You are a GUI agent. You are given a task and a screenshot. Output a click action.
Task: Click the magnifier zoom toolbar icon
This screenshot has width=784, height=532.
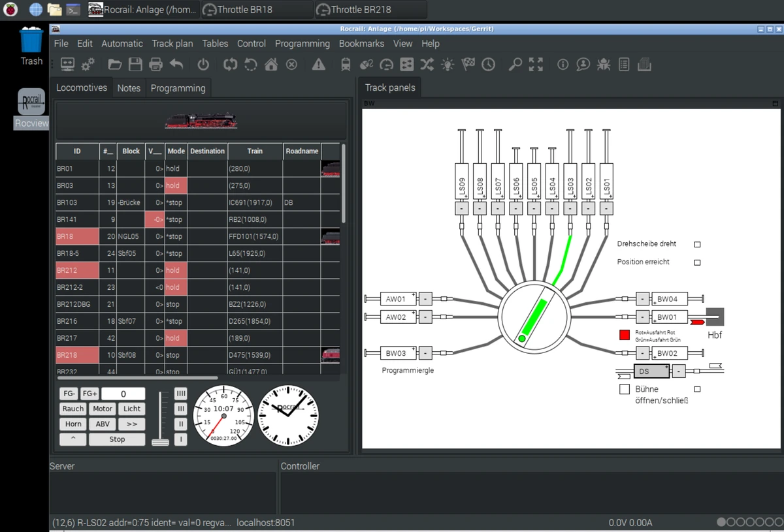(515, 65)
